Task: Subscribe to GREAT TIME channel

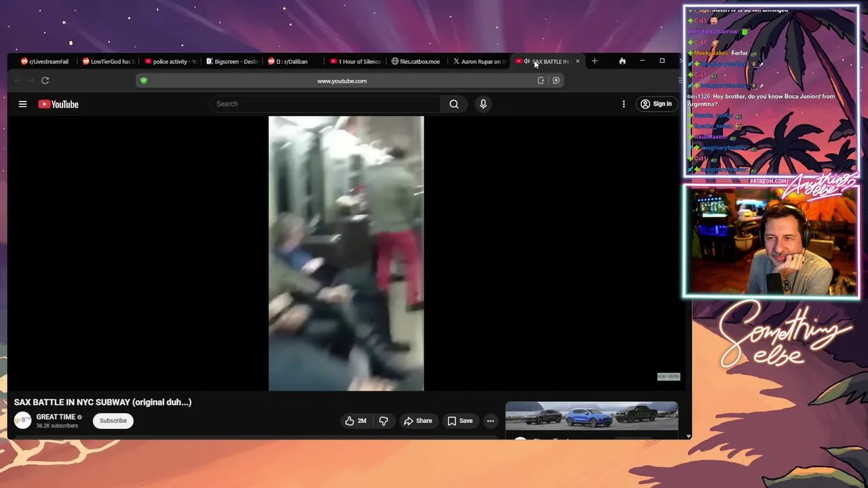Action: tap(113, 421)
